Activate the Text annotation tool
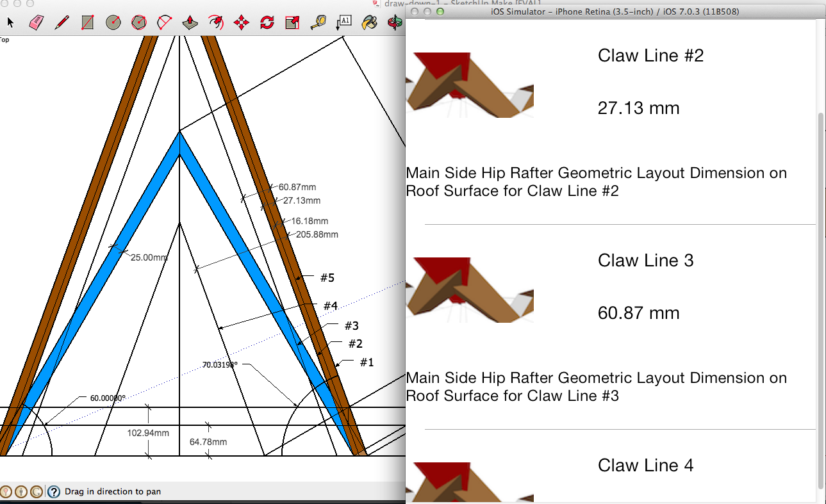 click(x=344, y=22)
